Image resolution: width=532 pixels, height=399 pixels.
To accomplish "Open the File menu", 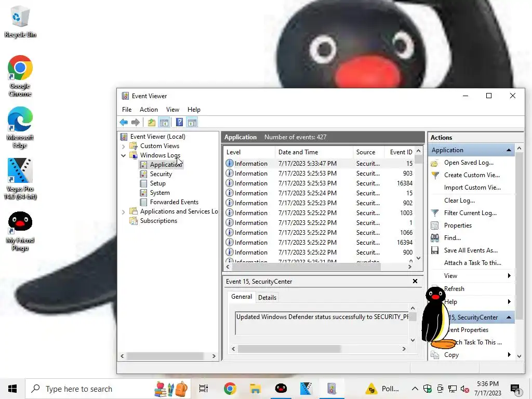I will click(x=127, y=110).
